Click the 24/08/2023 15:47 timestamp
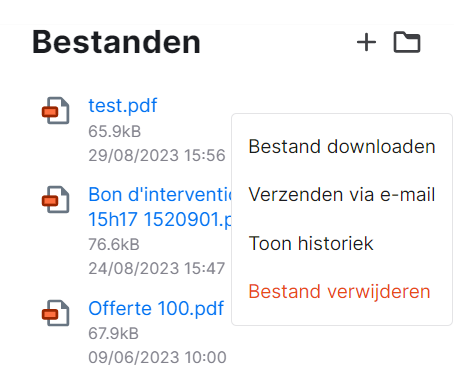 coord(157,268)
